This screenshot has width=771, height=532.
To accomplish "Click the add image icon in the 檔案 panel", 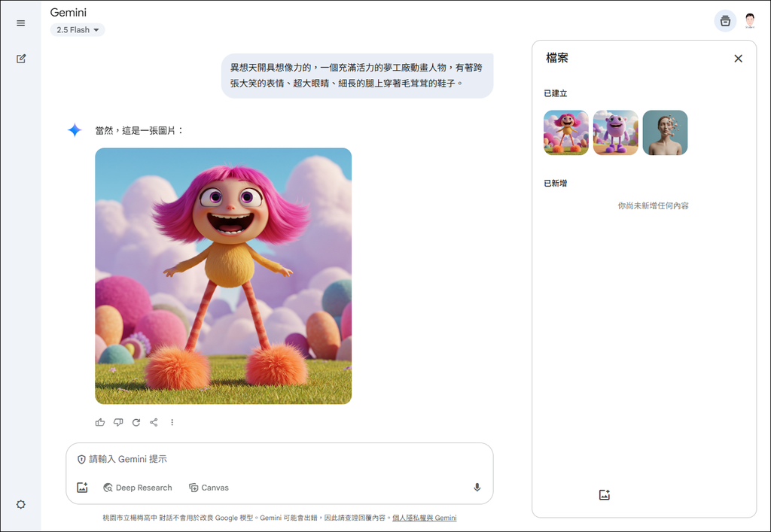I will pos(605,494).
